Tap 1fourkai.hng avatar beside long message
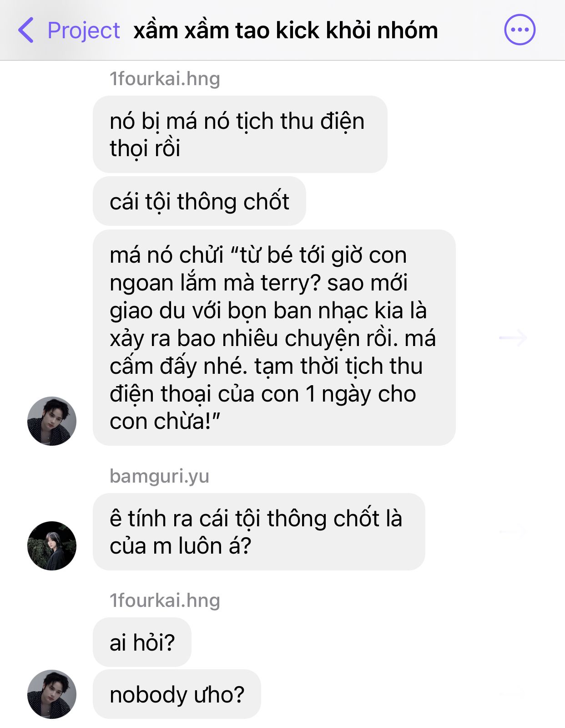 pos(52,421)
